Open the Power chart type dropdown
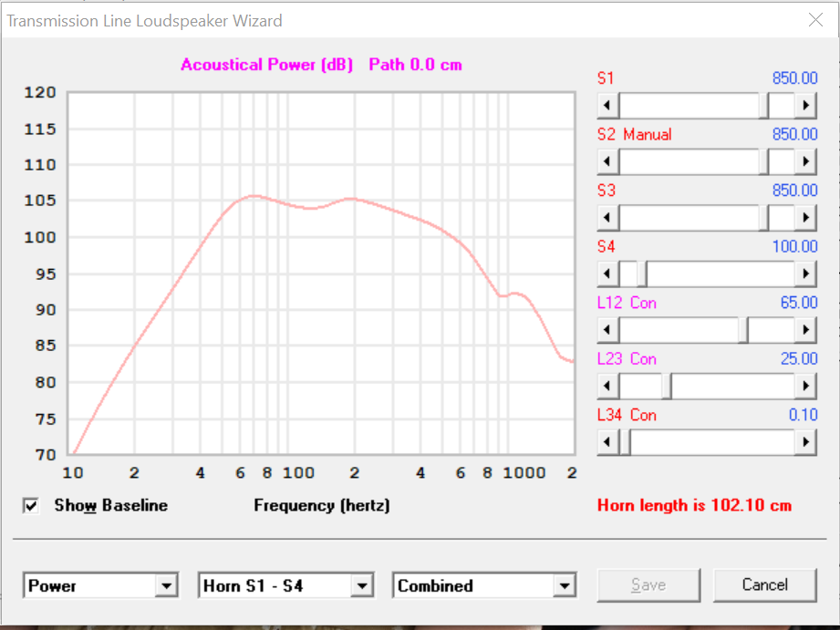 [167, 586]
